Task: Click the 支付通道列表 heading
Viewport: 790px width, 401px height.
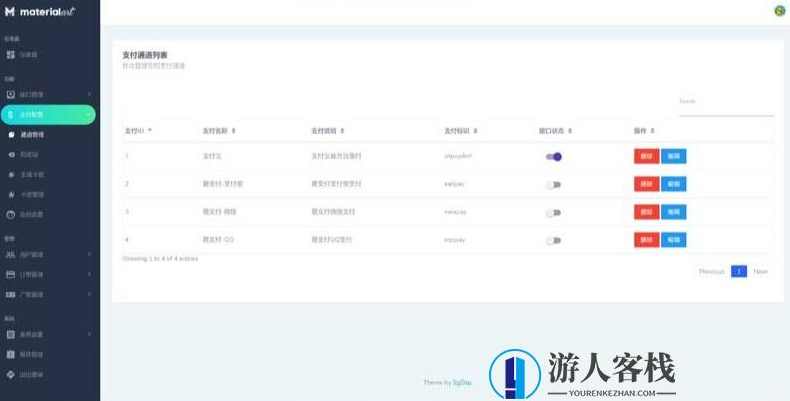Action: [x=145, y=55]
